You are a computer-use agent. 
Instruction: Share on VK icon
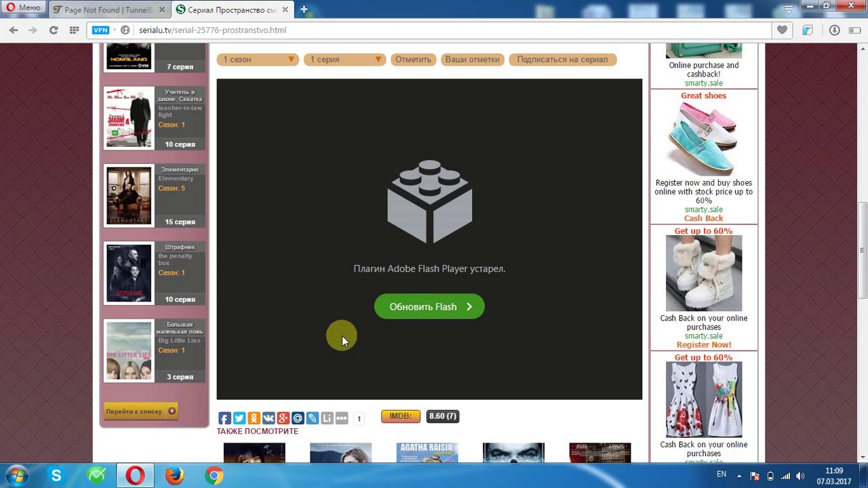coord(269,418)
